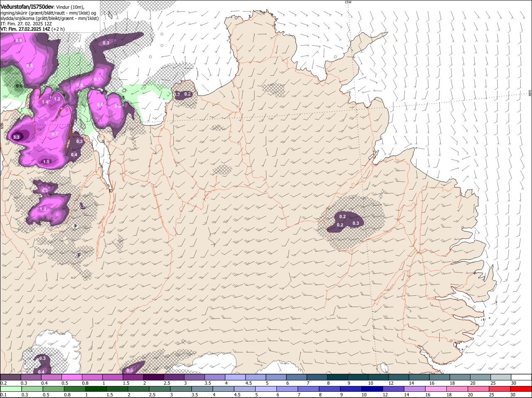Click the 4–4.5 light lavender swatch on upper scale
The height and width of the screenshot is (398, 532).
[x=235, y=377]
